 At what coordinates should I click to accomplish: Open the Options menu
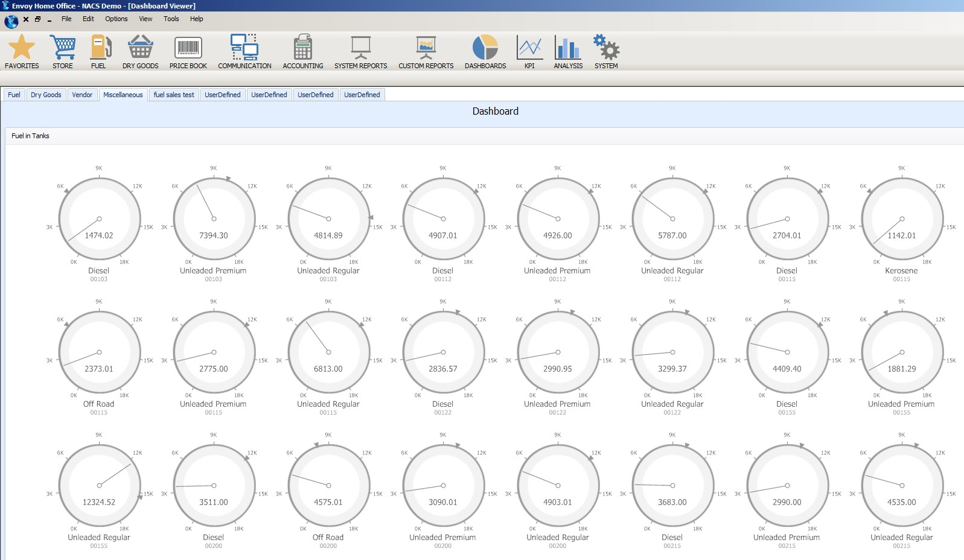point(116,19)
